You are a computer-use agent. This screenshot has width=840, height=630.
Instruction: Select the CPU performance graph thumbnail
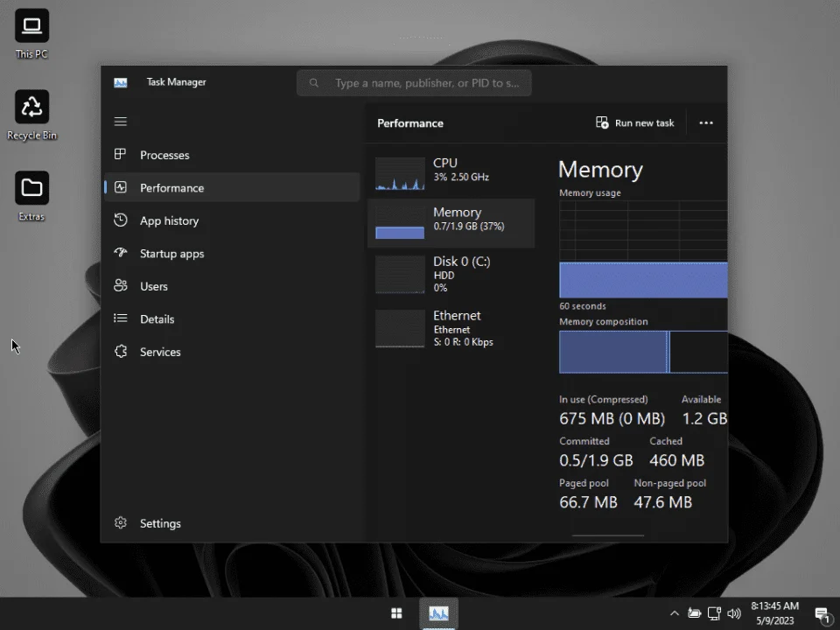(400, 173)
